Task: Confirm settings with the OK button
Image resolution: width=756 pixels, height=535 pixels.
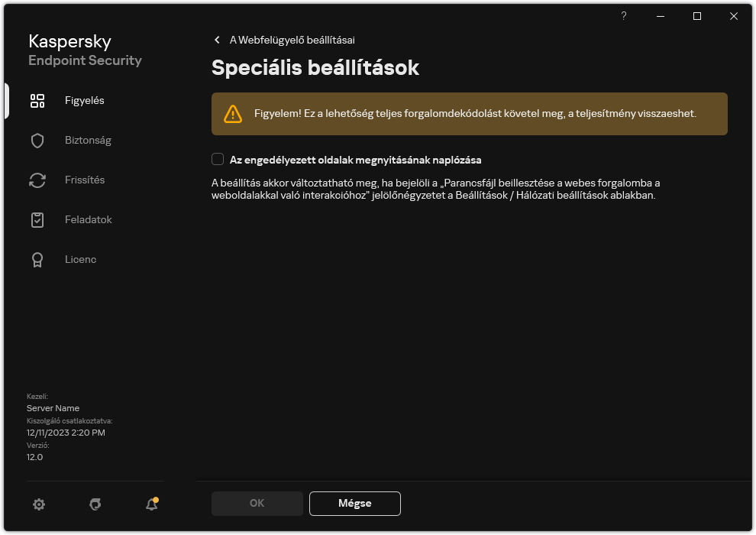Action: coord(257,503)
